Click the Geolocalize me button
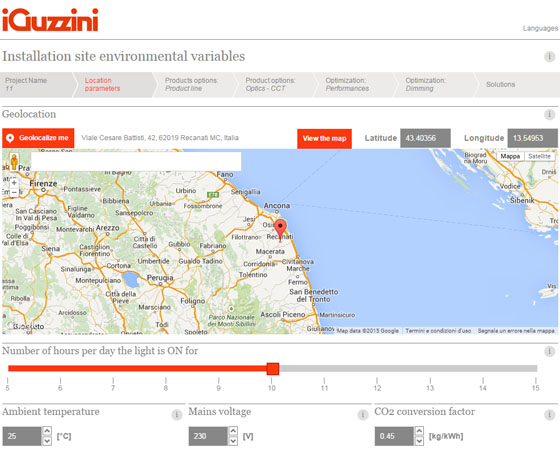560x449 pixels. click(38, 138)
